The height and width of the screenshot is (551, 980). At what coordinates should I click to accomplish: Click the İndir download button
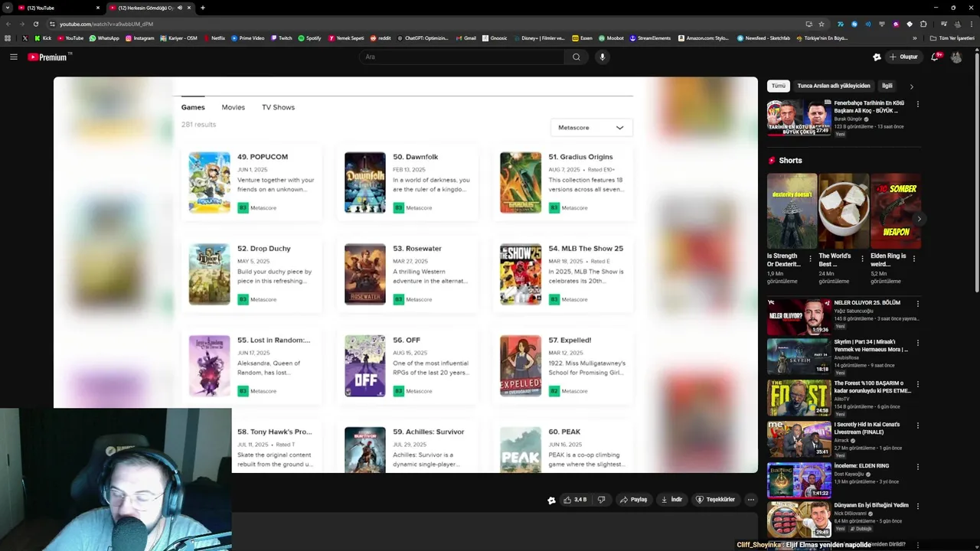671,500
